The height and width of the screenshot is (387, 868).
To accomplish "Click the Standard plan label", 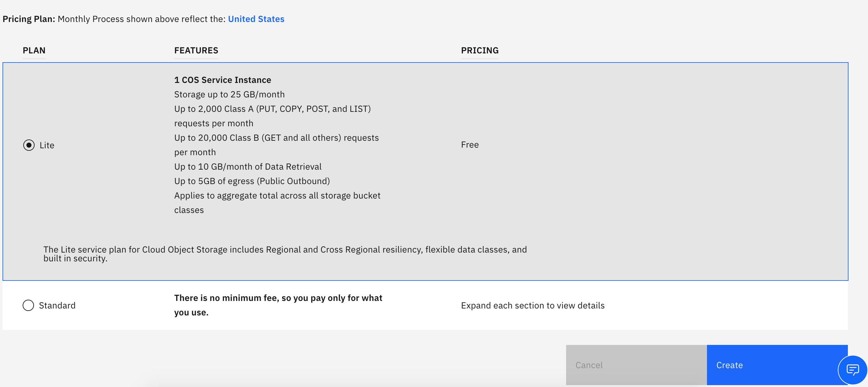I will pyautogui.click(x=57, y=305).
